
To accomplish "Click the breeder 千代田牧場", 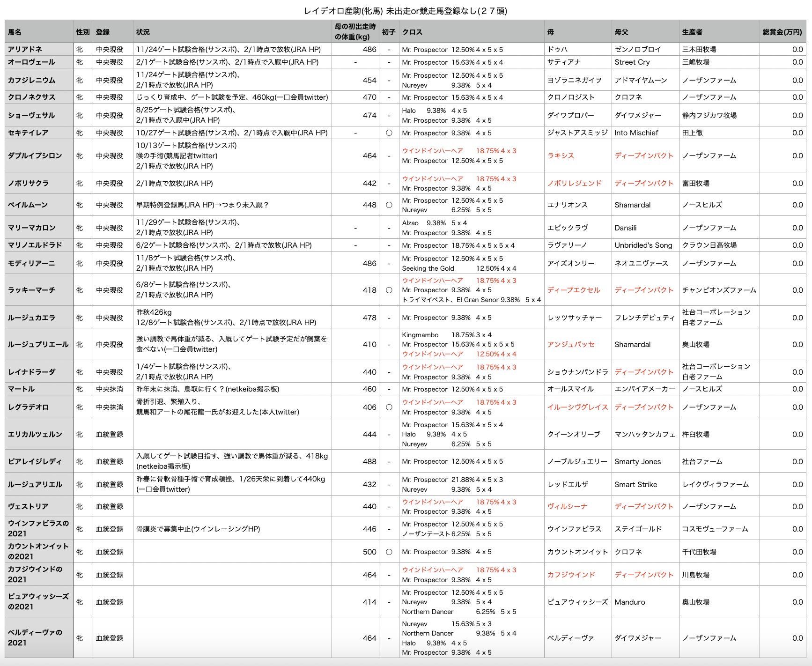I will tap(699, 552).
